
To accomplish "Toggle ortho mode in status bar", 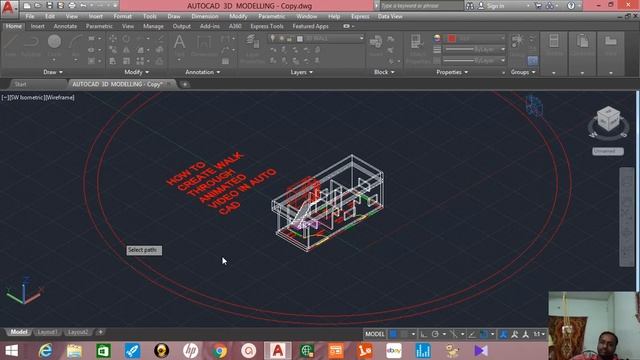I will [x=424, y=334].
